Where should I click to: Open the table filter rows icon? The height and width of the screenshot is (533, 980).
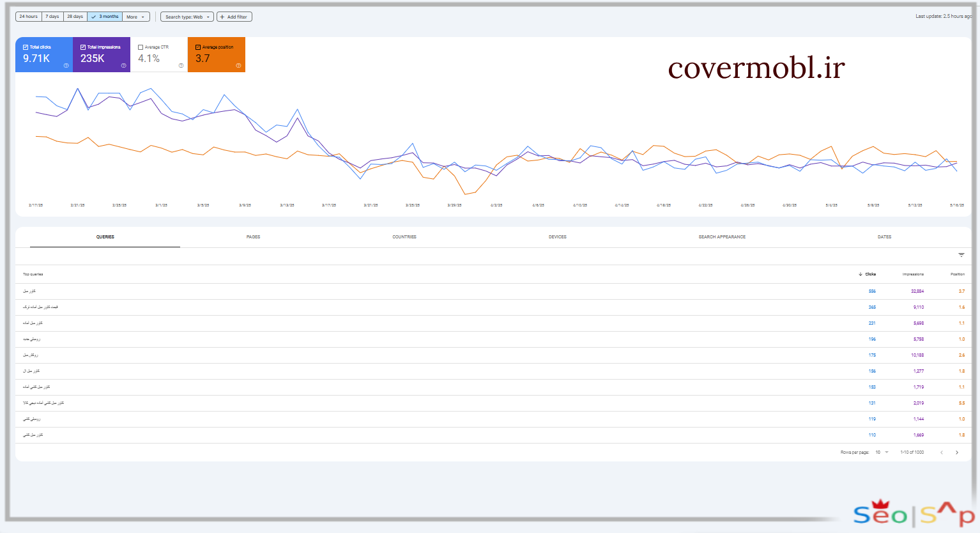click(x=961, y=255)
